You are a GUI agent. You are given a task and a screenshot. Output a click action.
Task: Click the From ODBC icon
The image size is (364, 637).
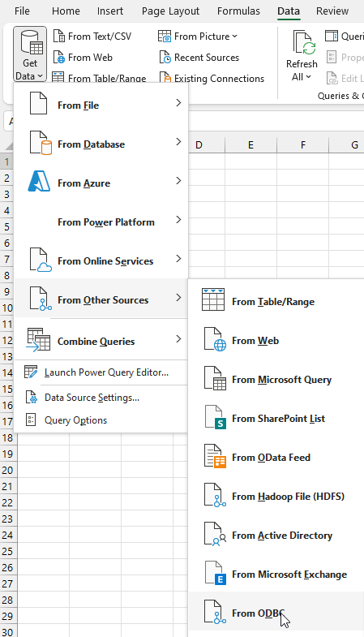(x=215, y=612)
